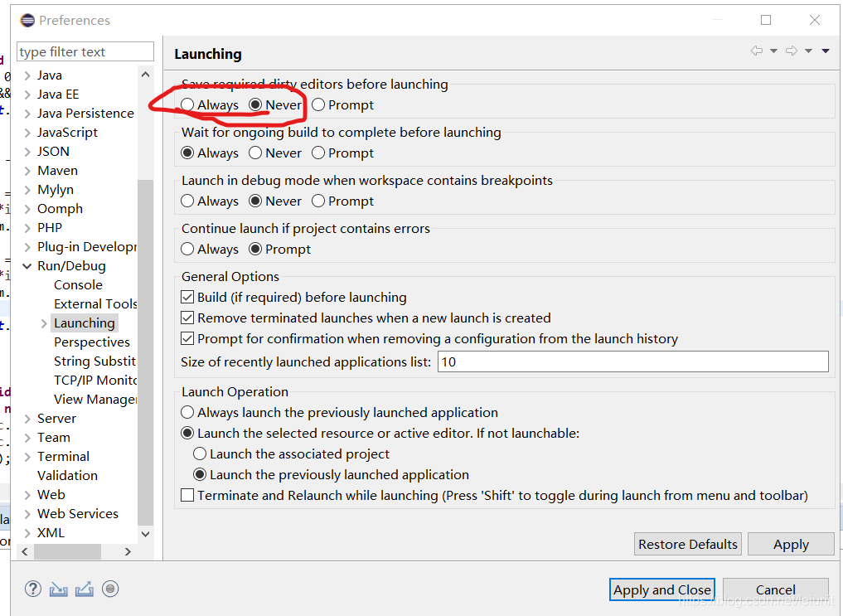Click the Restore Defaults button

688,544
